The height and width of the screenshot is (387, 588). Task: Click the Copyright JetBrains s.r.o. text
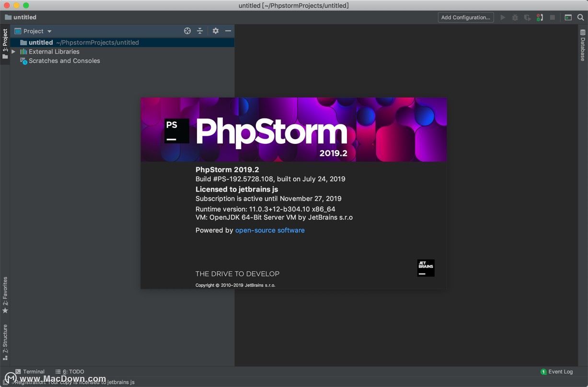235,285
